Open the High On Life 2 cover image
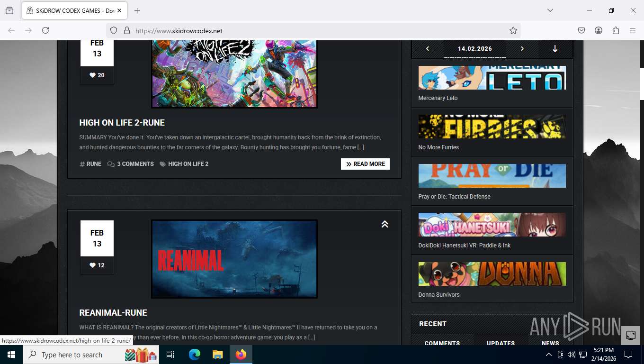This screenshot has width=644, height=364. pos(234,74)
